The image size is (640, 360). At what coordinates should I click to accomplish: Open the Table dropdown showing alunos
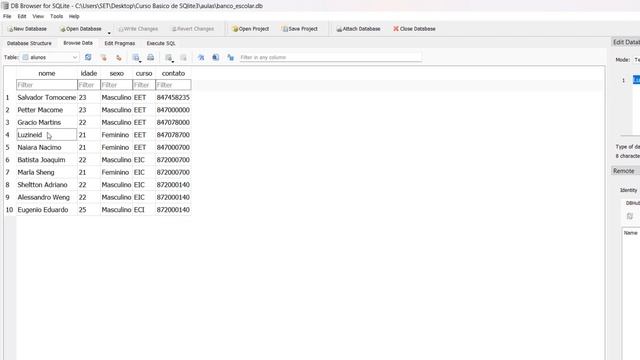point(49,58)
